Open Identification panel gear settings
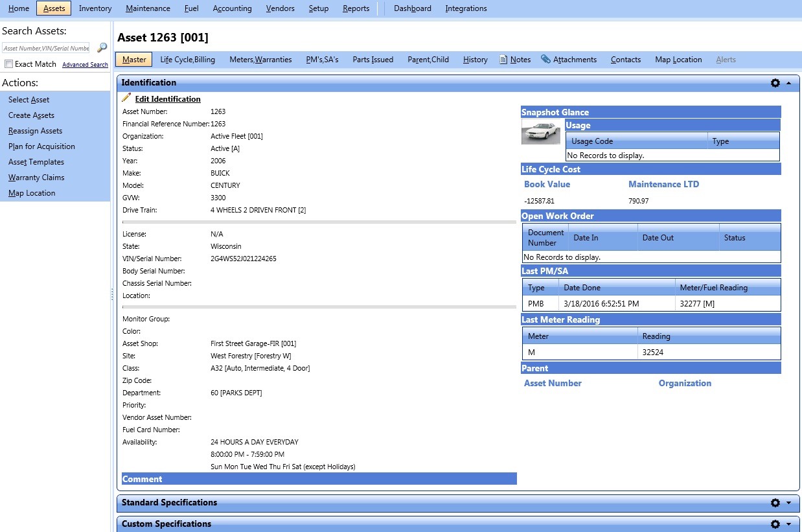The width and height of the screenshot is (802, 532). coord(775,83)
